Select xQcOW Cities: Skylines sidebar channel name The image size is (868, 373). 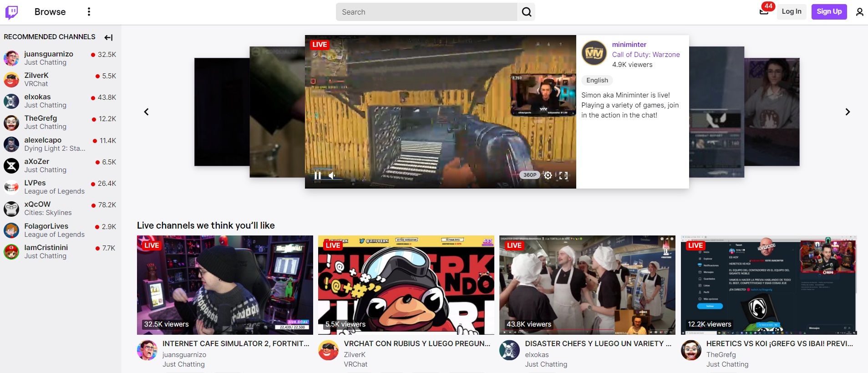click(37, 204)
